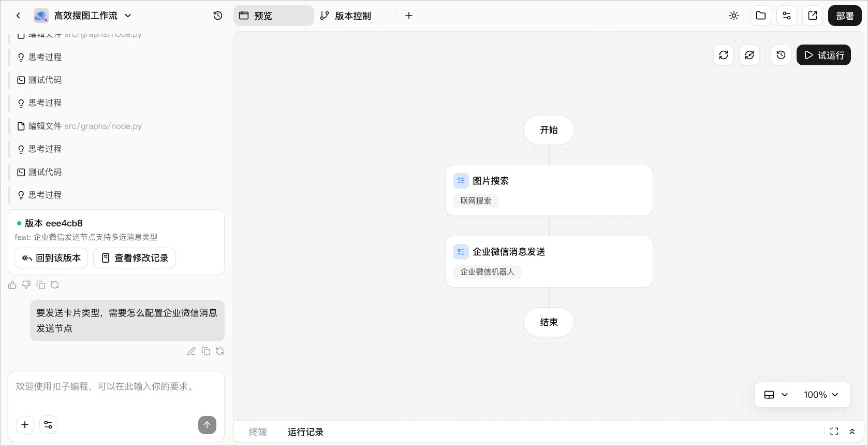Select the 图片搜索 node card

549,191
